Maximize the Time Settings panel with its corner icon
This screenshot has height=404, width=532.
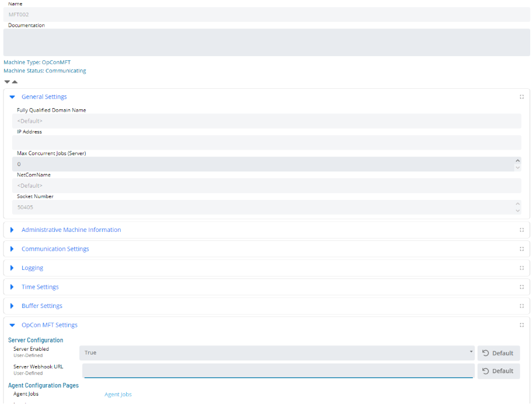click(522, 287)
